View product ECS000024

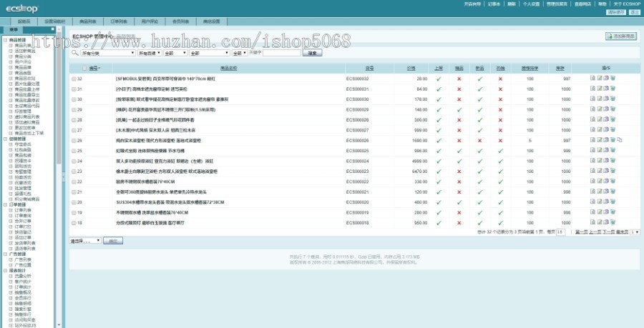[x=592, y=160]
